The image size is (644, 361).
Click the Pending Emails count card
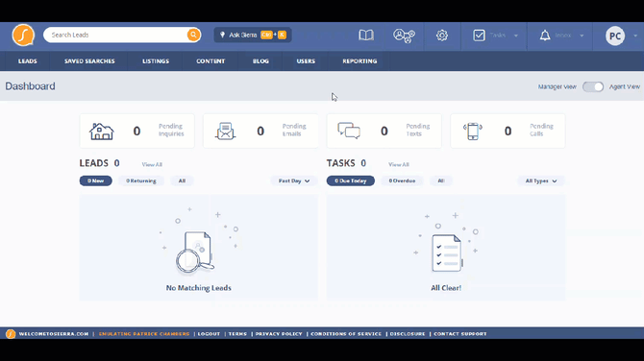click(260, 132)
